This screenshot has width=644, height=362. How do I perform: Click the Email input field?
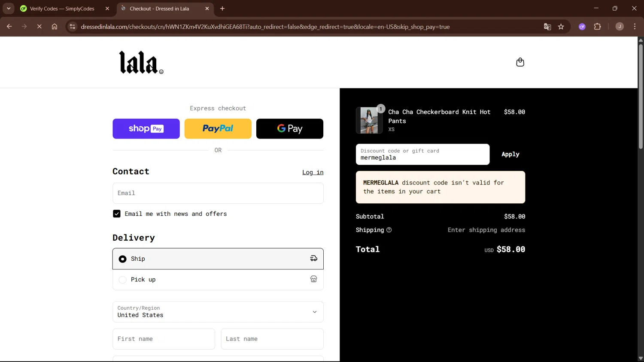coord(218,193)
